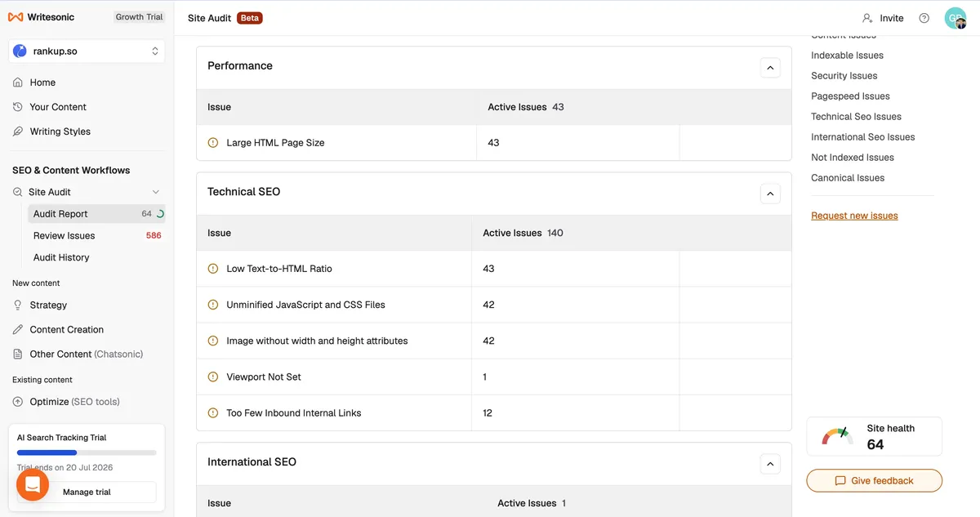980x517 pixels.
Task: Click the Growth Trial plan badge
Action: 139,17
